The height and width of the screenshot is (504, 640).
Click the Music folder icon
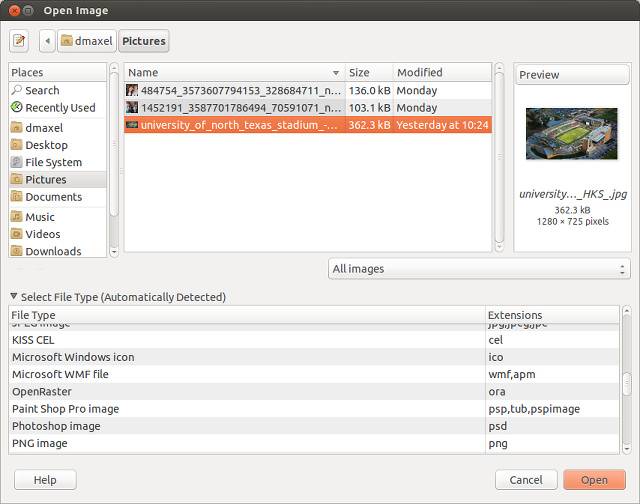[x=16, y=216]
